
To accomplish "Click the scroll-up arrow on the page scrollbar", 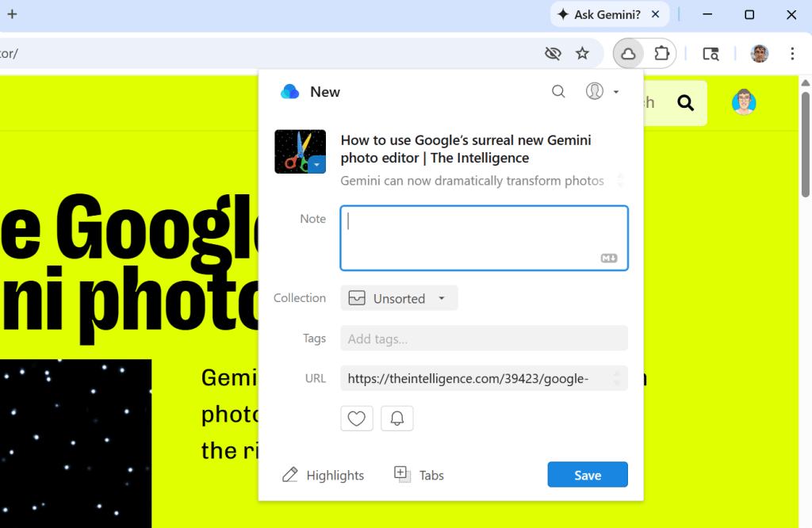I will [x=806, y=82].
